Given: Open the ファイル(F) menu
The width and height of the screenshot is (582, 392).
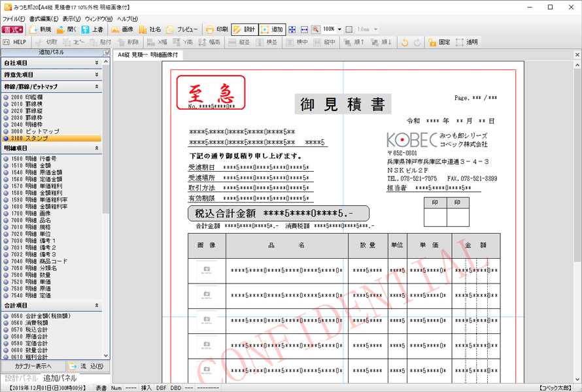Looking at the screenshot, I should (x=14, y=19).
